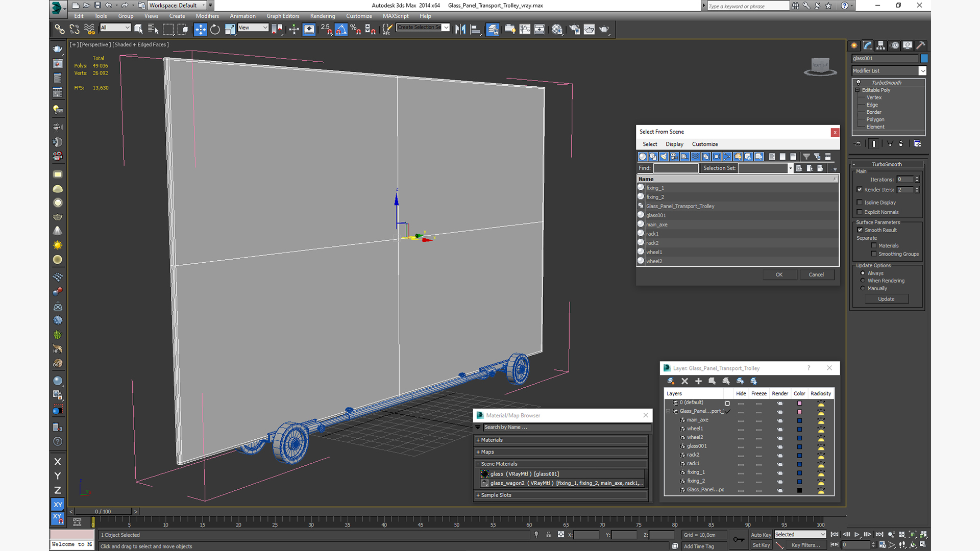Click Configure Modifier Sets icon
Image resolution: width=980 pixels, height=551 pixels.
click(x=917, y=144)
